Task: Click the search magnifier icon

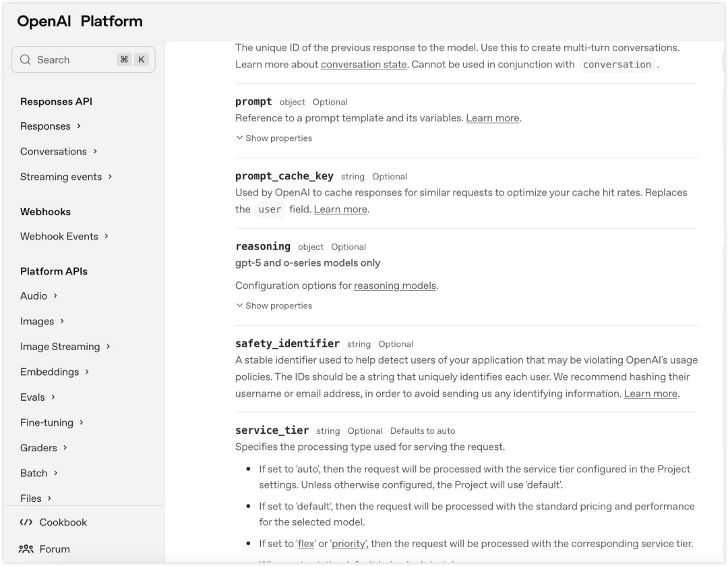Action: pyautogui.click(x=26, y=59)
